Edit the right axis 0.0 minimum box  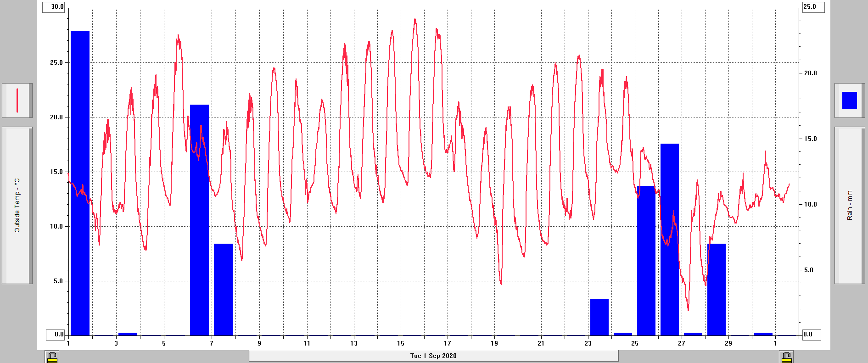click(x=811, y=335)
